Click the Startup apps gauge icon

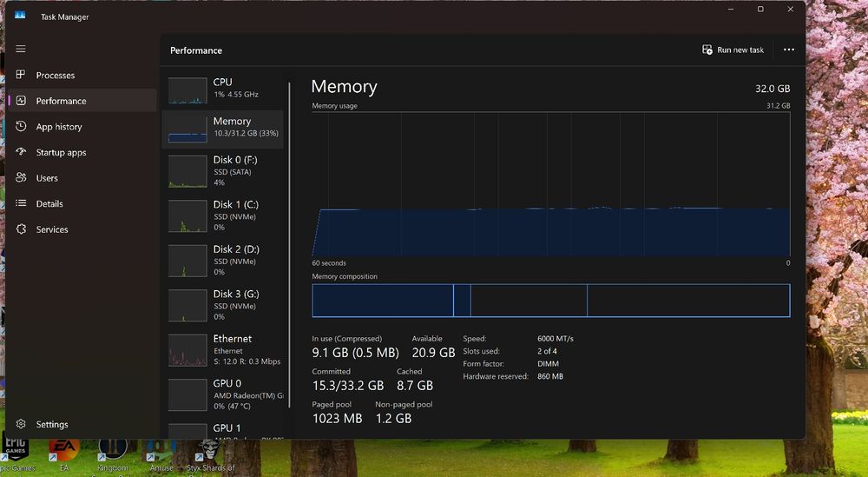[21, 151]
